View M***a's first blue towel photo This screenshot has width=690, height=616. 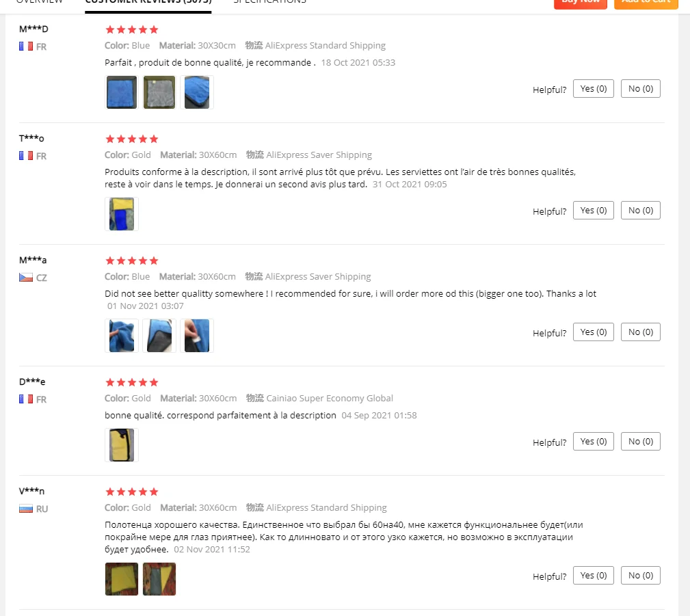point(122,335)
